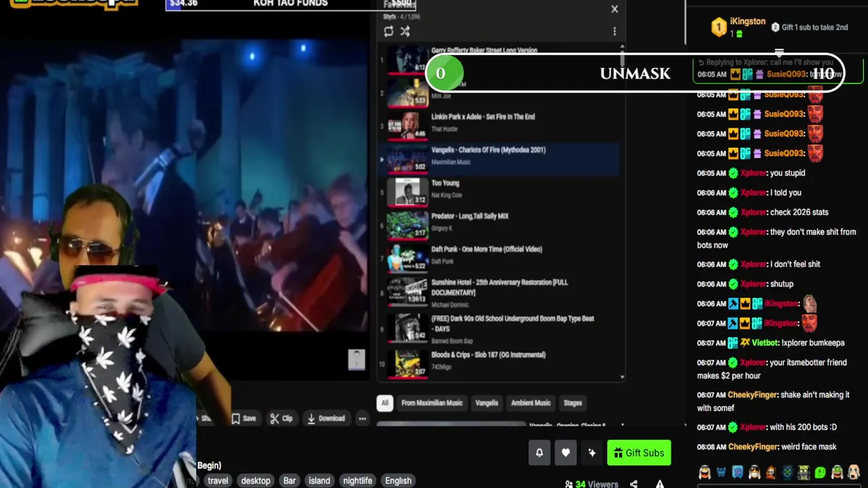The image size is (868, 488).
Task: Select the travel tag
Action: point(218,481)
